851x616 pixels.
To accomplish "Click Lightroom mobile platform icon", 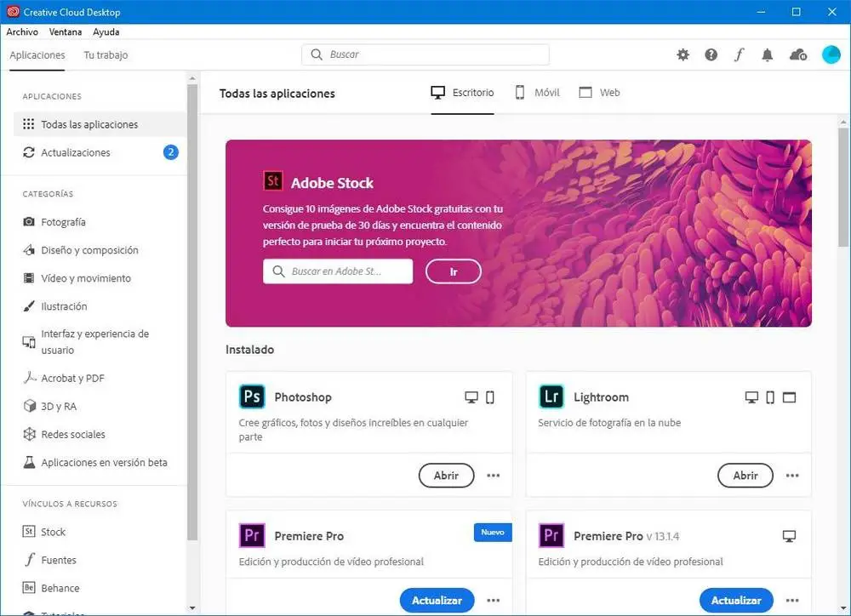I will [770, 397].
